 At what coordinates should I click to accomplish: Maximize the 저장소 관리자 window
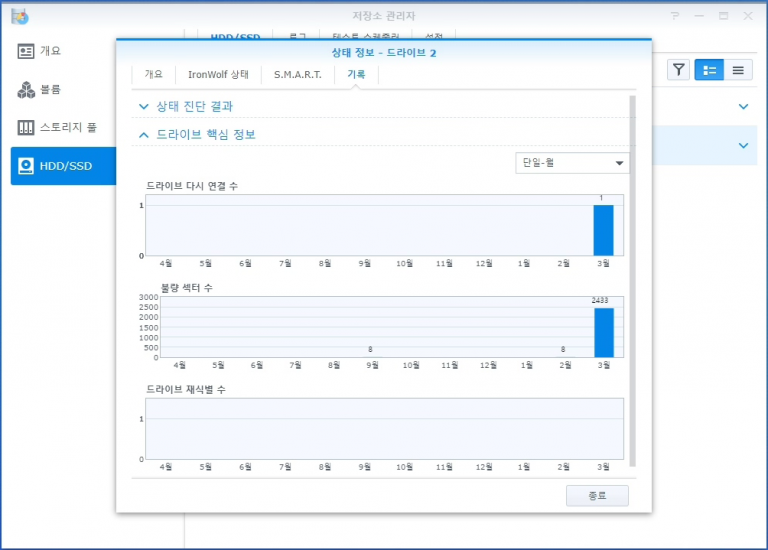(x=723, y=16)
